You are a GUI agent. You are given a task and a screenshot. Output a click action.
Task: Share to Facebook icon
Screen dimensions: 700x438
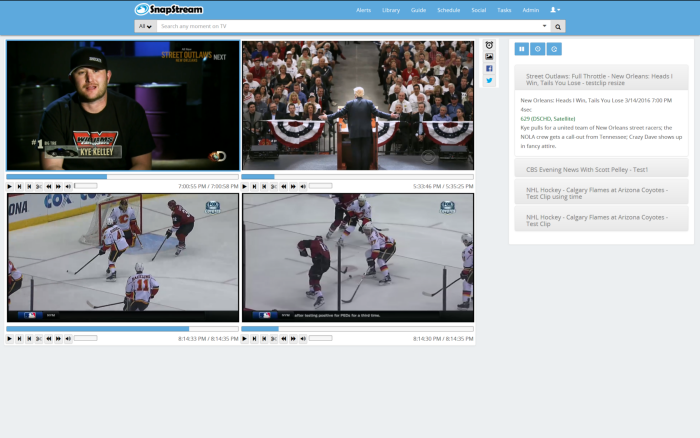coord(489,69)
